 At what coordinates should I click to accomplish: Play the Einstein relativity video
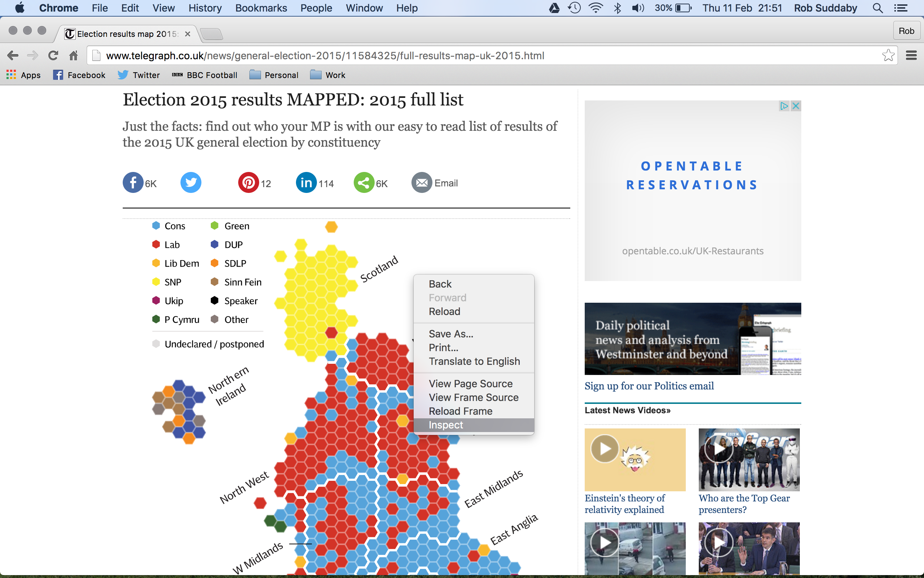click(605, 448)
